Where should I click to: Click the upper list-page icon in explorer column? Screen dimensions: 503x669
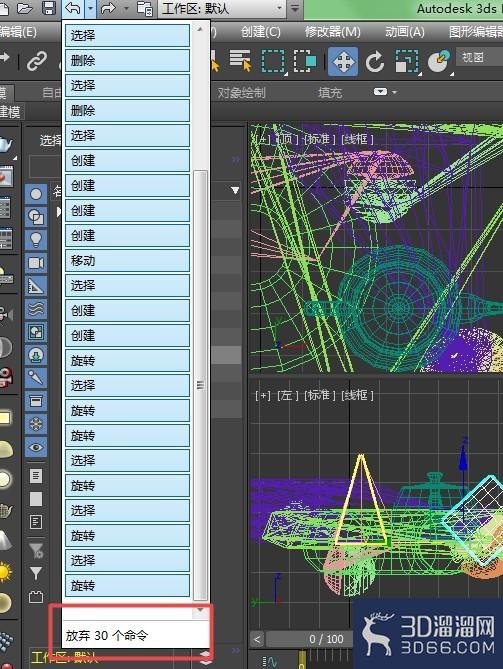click(36, 475)
